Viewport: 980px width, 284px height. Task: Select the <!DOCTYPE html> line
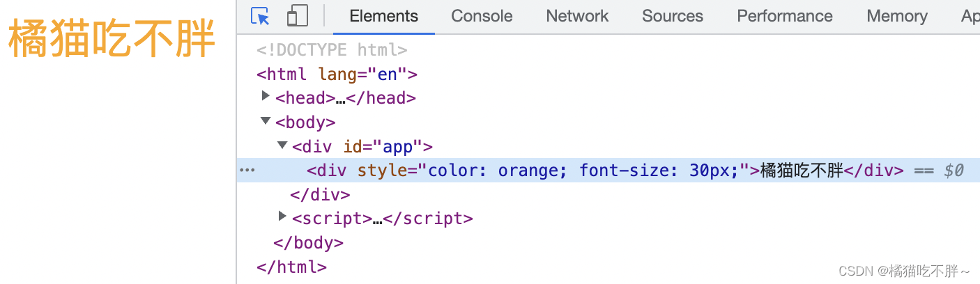(x=332, y=50)
